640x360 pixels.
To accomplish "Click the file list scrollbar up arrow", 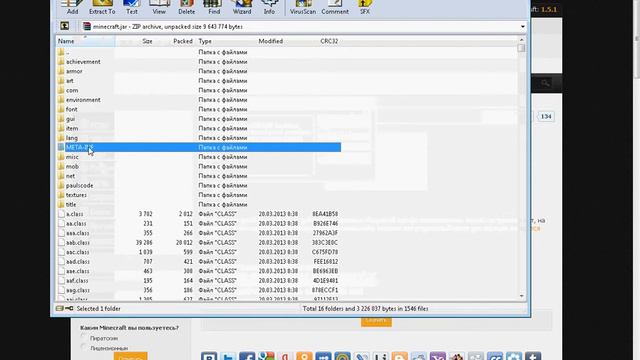I will [521, 40].
